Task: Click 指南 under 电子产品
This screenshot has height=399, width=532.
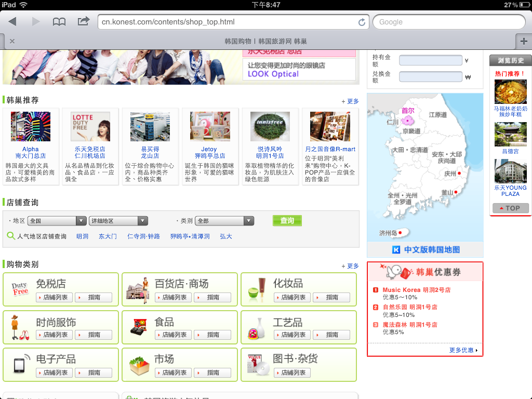Action: click(x=94, y=373)
